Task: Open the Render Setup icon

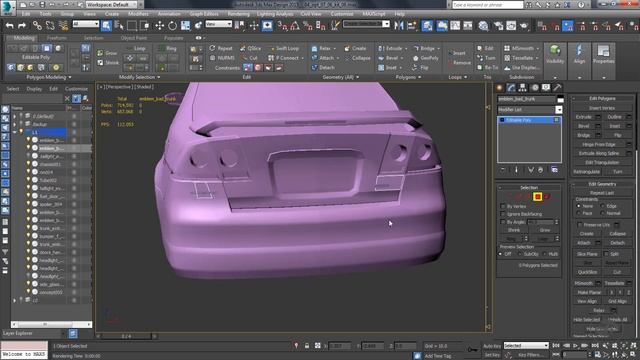Action: click(498, 26)
